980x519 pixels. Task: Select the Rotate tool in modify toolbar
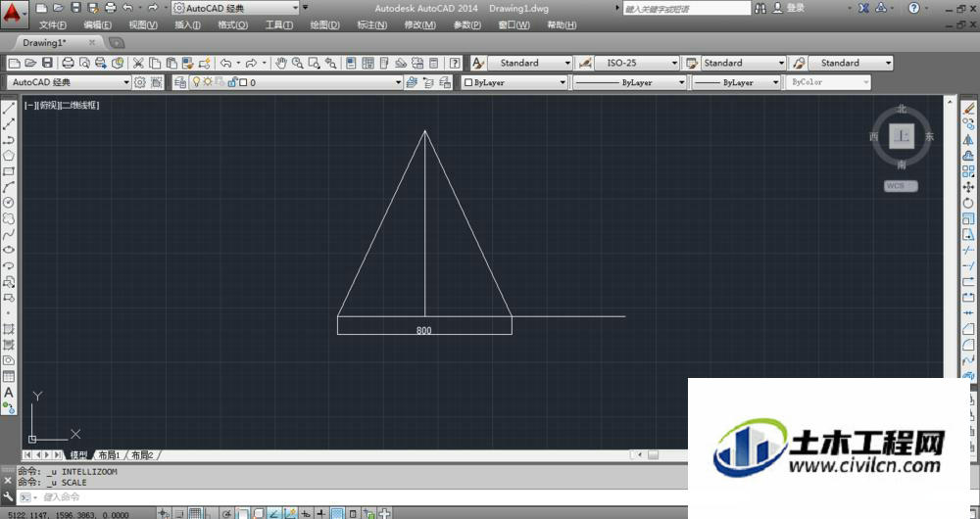[x=968, y=203]
